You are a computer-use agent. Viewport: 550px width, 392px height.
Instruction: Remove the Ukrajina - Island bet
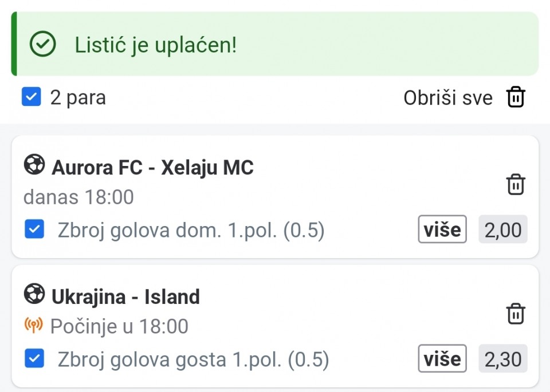click(516, 314)
